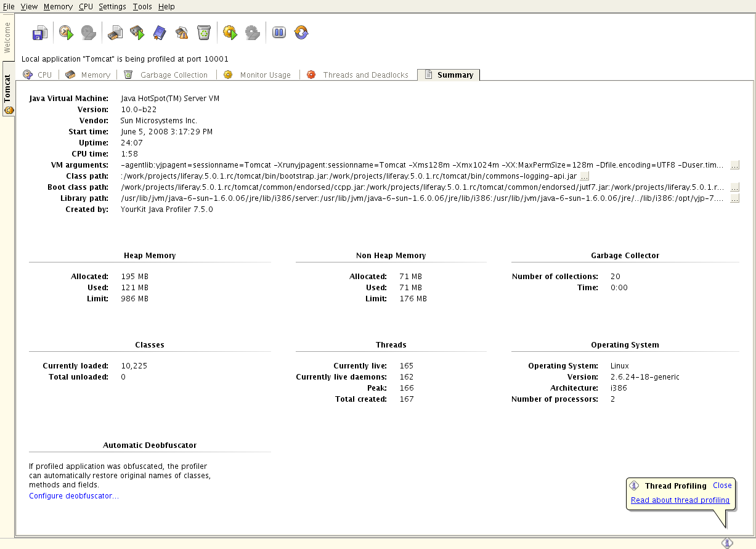
Task: Click the memory chip icon with warning sign
Action: pos(182,33)
